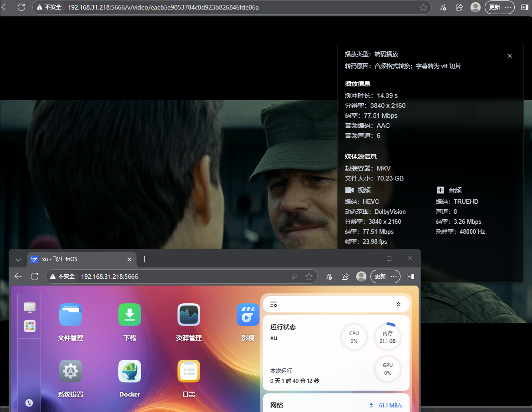Click the GPU usage gauge
Screen dimensions: 532x412
coord(388,369)
